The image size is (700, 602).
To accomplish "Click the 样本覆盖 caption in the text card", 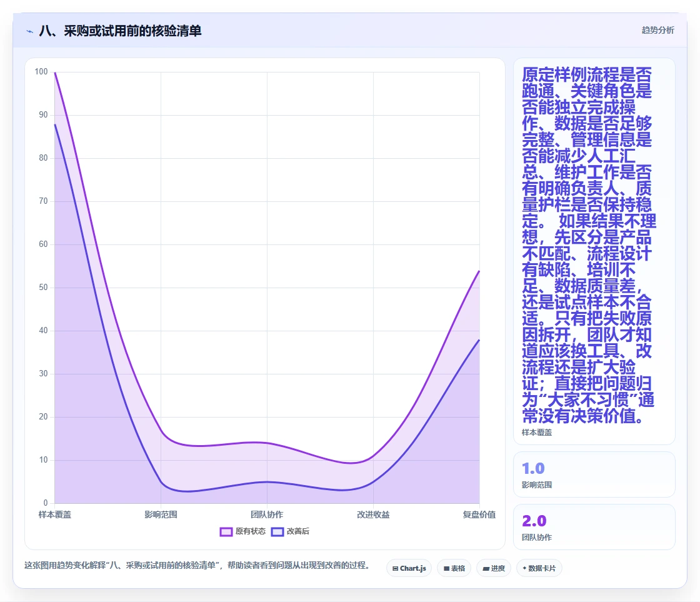I will (537, 433).
